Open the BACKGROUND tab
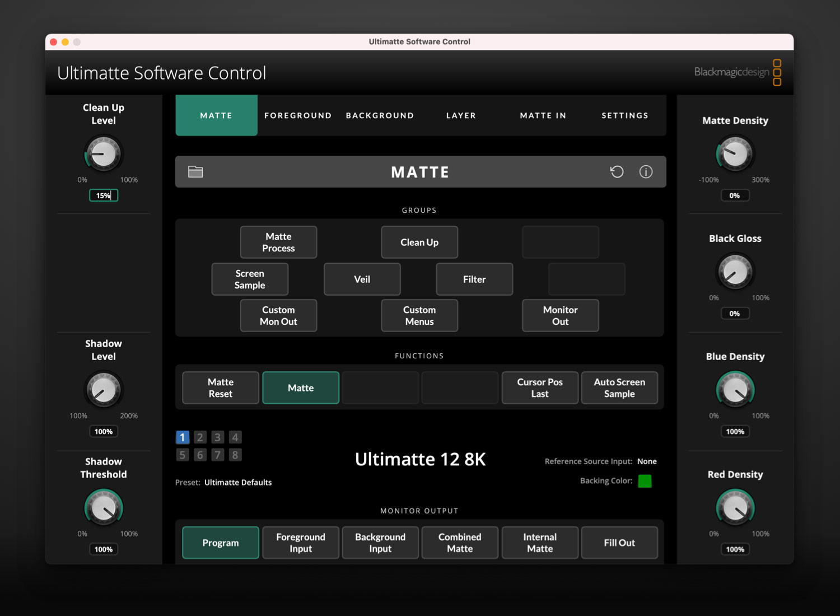This screenshot has height=616, width=840. [x=380, y=115]
